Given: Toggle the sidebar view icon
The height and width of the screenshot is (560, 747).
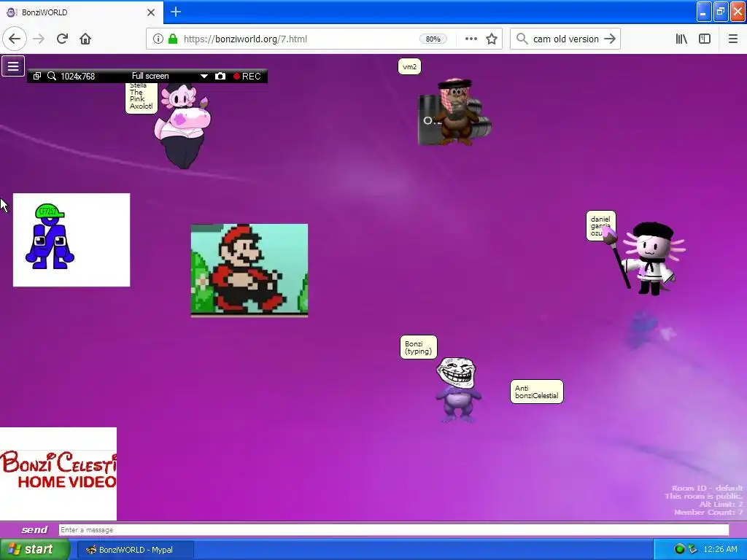Looking at the screenshot, I should click(705, 39).
